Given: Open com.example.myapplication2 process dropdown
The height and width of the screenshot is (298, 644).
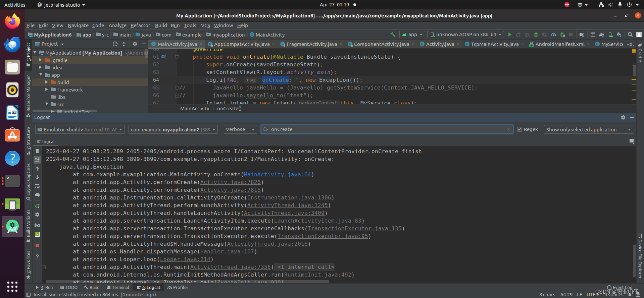Looking at the screenshot, I should pyautogui.click(x=173, y=129).
